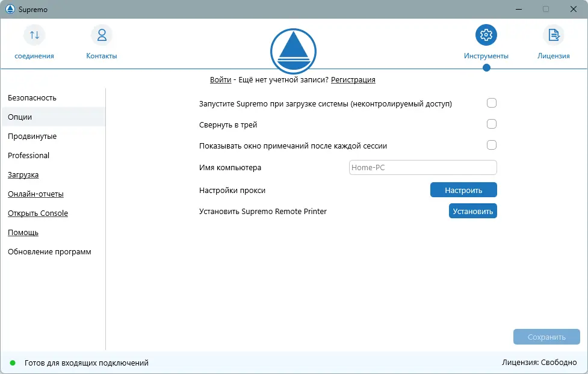Click the Сохранить button

pyautogui.click(x=546, y=337)
